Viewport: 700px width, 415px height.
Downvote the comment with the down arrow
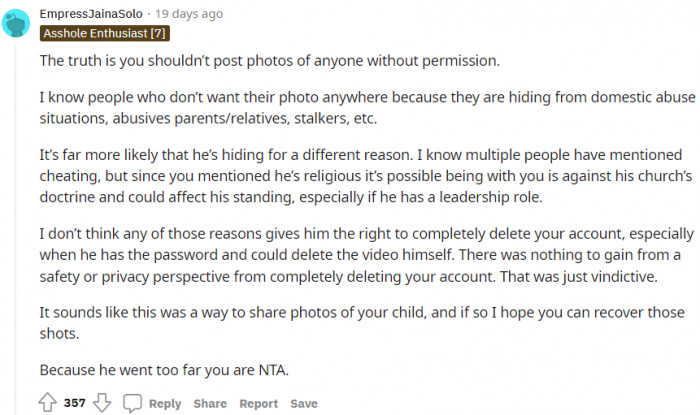tap(101, 403)
